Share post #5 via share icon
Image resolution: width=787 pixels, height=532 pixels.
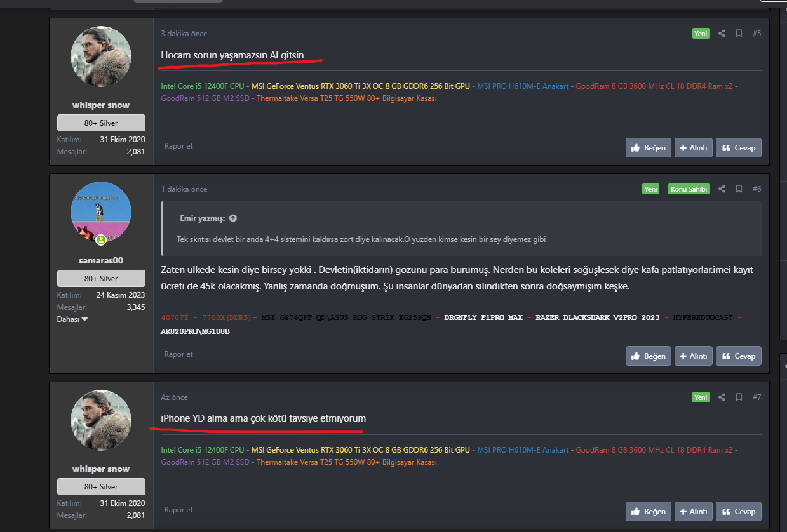click(x=722, y=34)
